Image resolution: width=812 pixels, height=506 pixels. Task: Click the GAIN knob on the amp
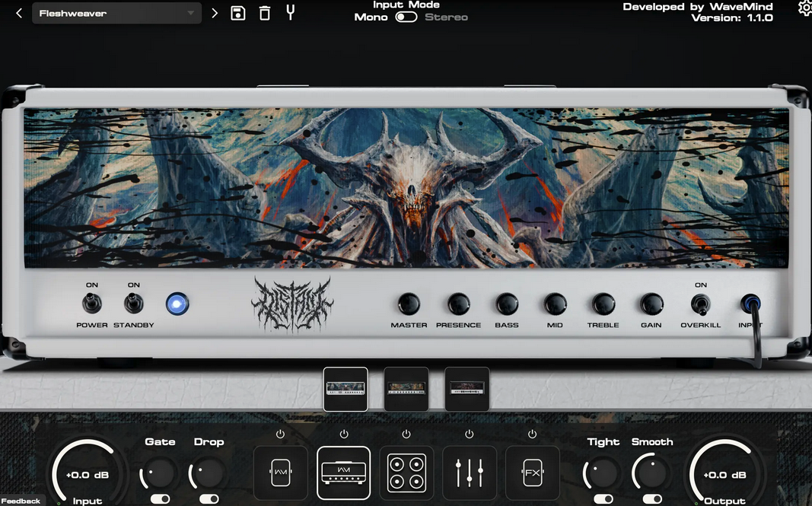[651, 304]
